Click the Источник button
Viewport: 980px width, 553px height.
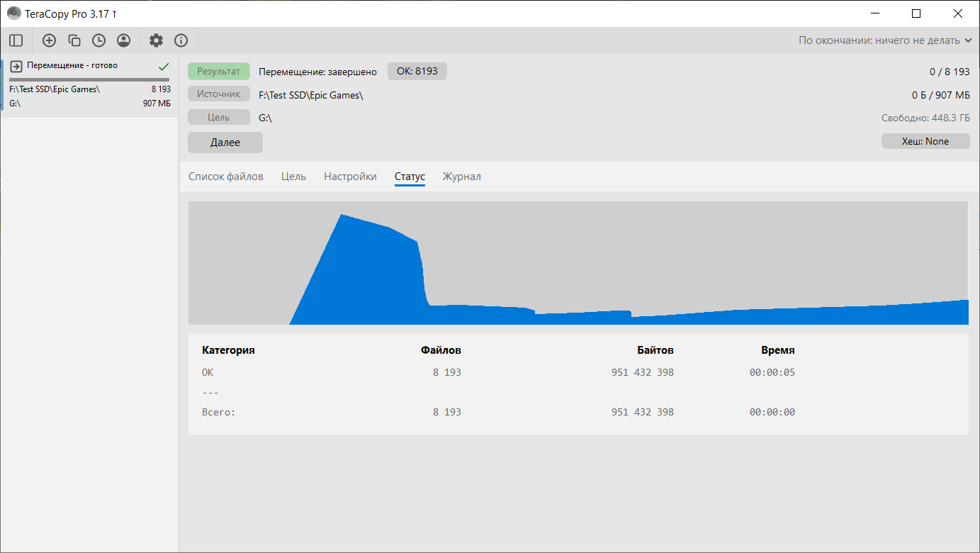click(x=219, y=94)
